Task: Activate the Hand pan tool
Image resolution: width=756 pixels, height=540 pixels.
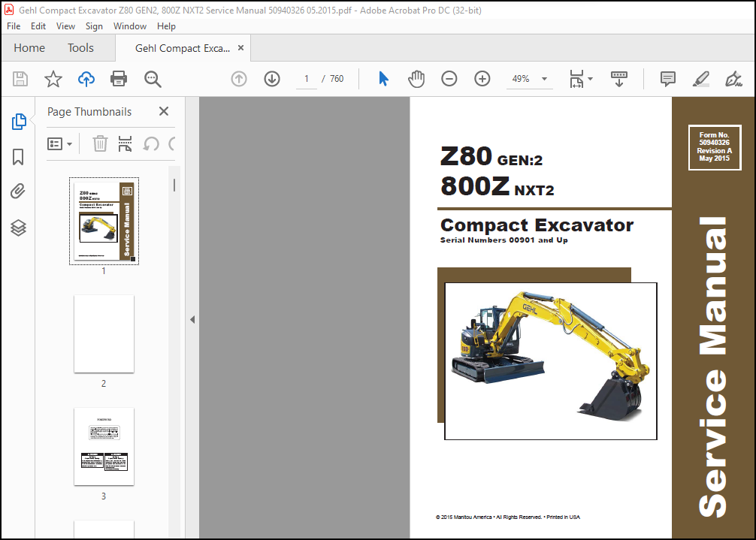Action: pyautogui.click(x=416, y=79)
